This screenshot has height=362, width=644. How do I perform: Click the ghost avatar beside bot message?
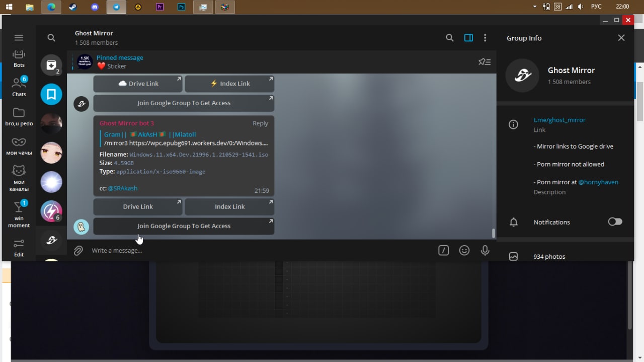point(82,227)
